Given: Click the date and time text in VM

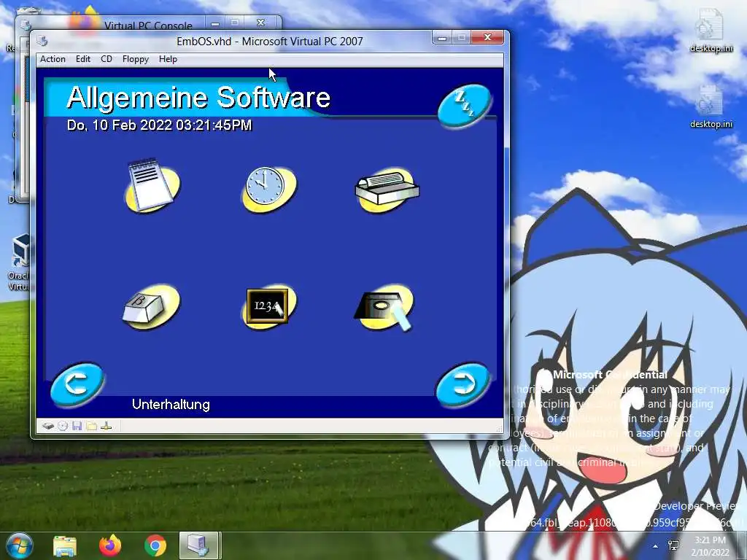Looking at the screenshot, I should click(159, 125).
